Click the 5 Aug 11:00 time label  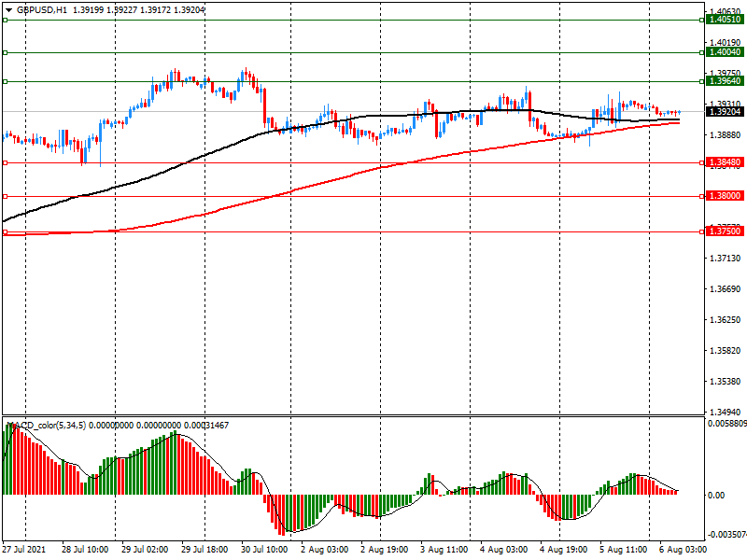click(x=623, y=550)
